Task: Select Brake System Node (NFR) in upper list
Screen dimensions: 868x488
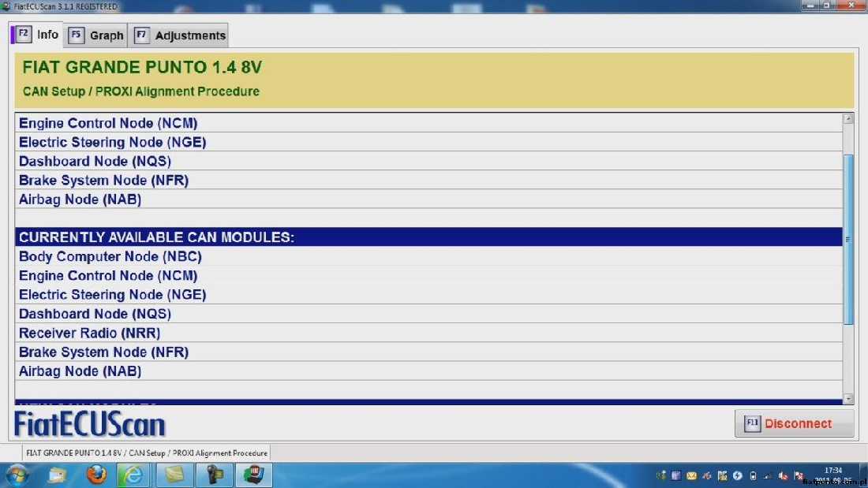Action: 428,181
